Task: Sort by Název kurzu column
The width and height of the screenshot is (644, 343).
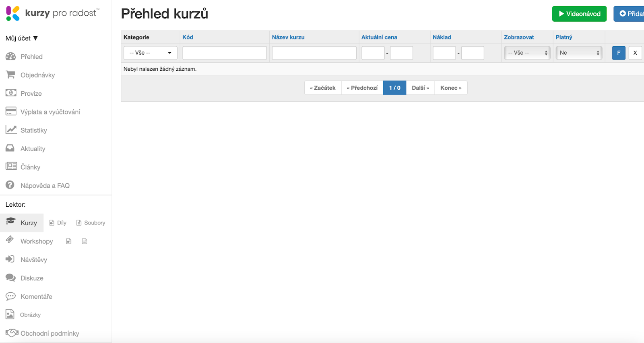Action: click(x=288, y=37)
